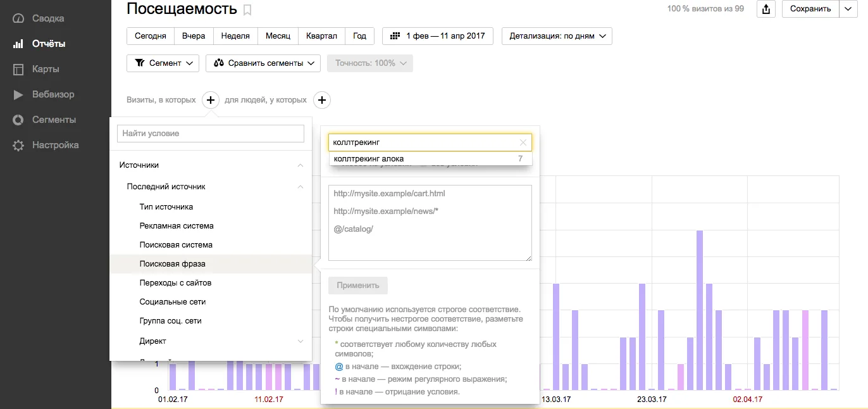Open Настройка gear in sidebar
Viewport: 868px width, 409px height.
[19, 146]
